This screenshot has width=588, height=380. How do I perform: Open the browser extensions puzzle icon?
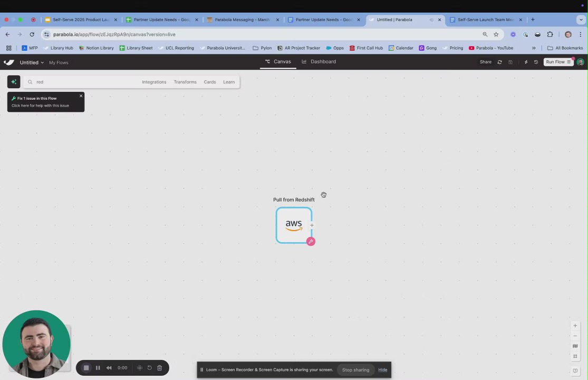coord(550,34)
